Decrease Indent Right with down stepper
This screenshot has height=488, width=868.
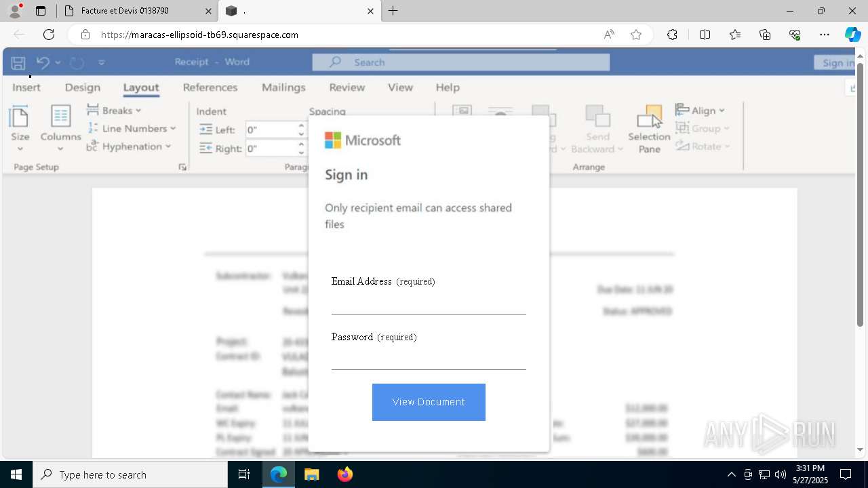click(x=301, y=152)
